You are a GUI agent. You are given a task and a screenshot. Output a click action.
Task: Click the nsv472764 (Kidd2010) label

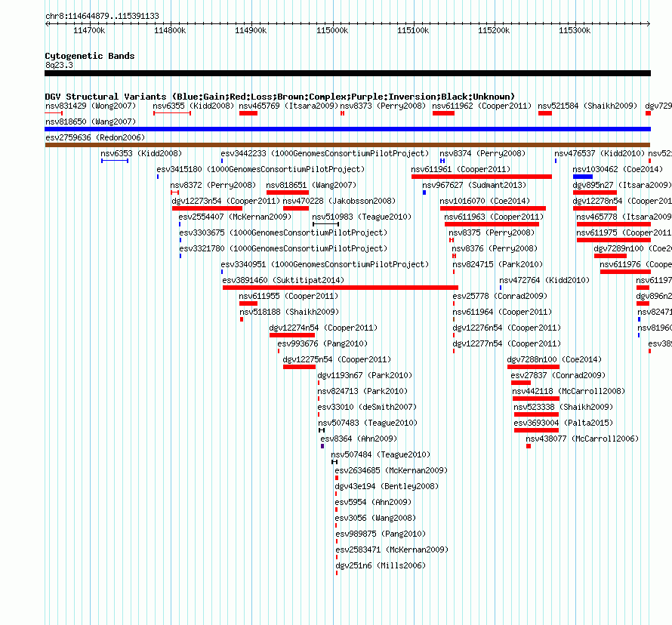544,280
